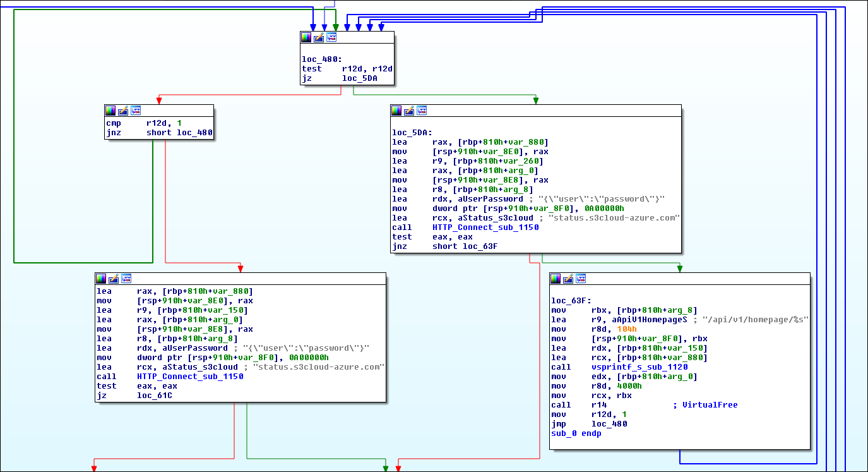
Task: Click the node color icon on loc_480 block
Action: point(306,37)
